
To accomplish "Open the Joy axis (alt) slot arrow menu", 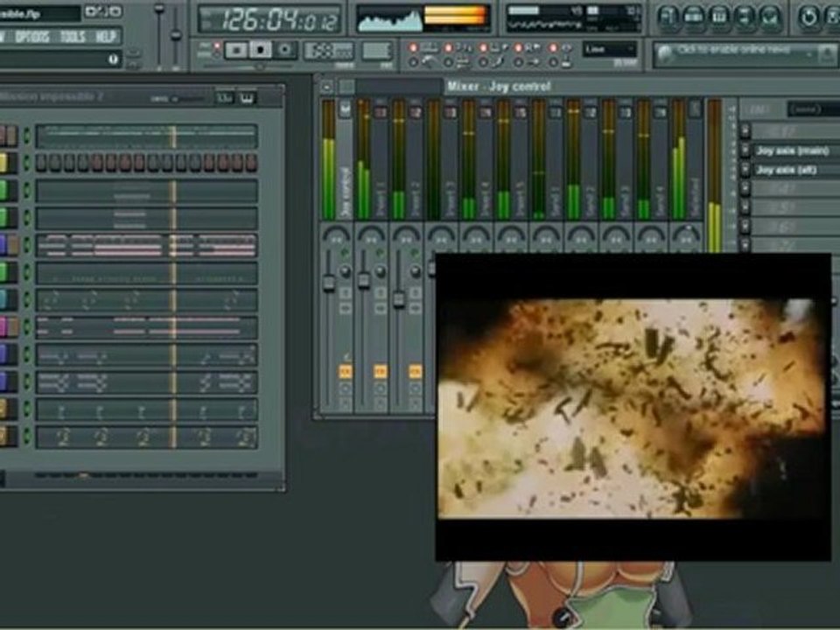I will point(745,170).
